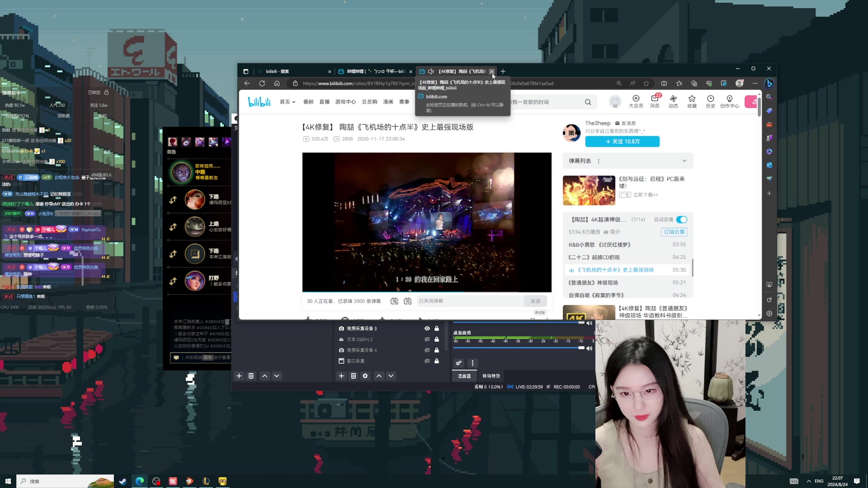
Task: Add this page to favorites star
Action: tap(646, 83)
